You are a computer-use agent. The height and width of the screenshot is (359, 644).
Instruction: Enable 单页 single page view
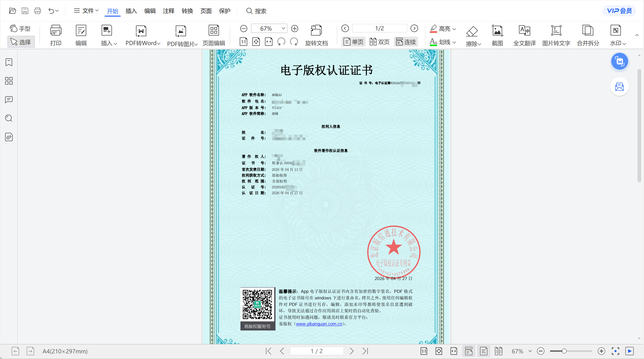pyautogui.click(x=353, y=42)
